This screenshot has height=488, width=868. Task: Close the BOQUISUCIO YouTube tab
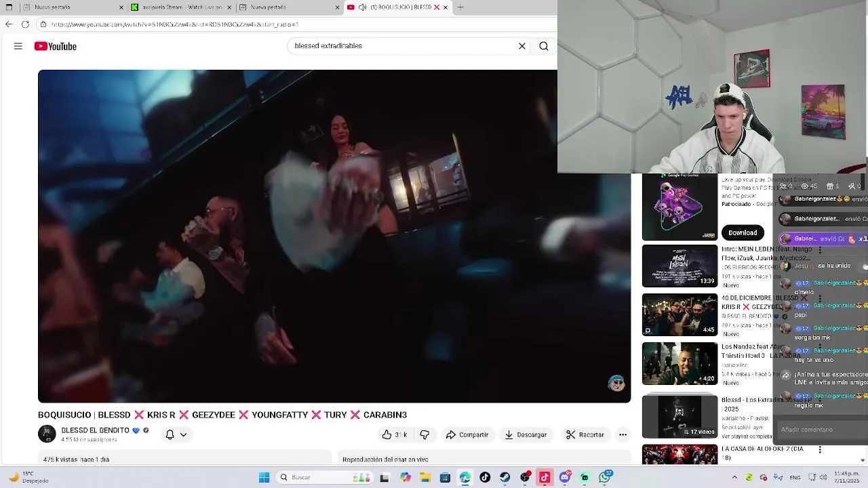coord(445,7)
